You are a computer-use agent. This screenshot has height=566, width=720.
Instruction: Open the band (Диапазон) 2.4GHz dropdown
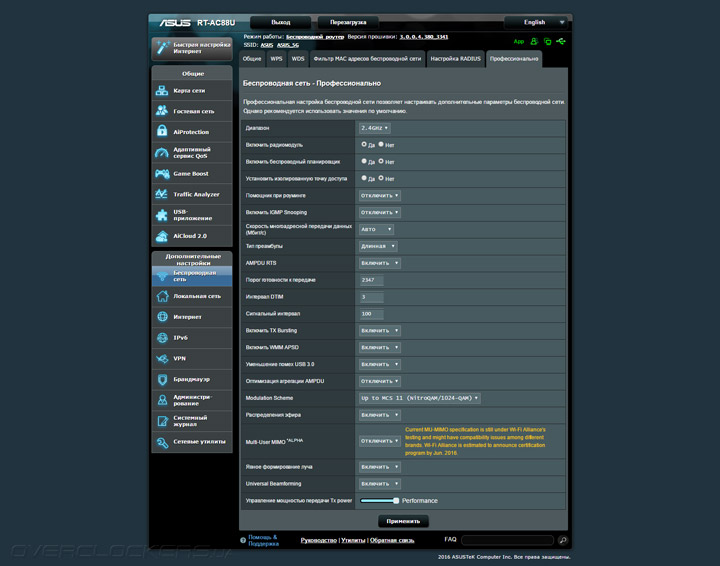[375, 128]
